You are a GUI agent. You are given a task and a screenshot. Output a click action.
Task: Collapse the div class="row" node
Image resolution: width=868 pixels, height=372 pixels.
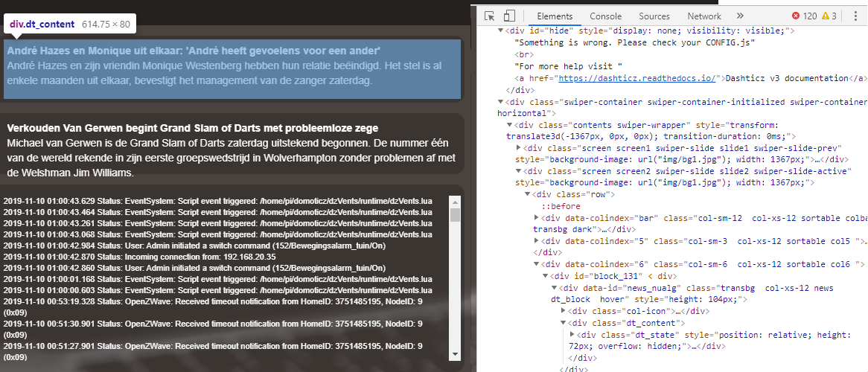point(528,195)
